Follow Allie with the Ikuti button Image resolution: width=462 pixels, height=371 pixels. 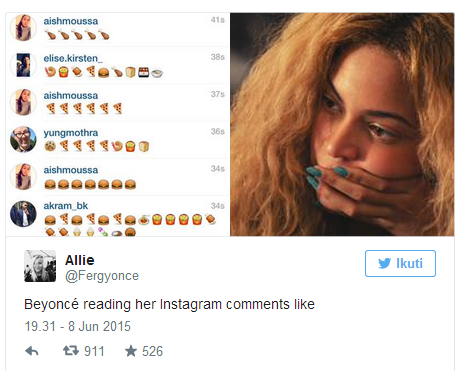point(400,263)
